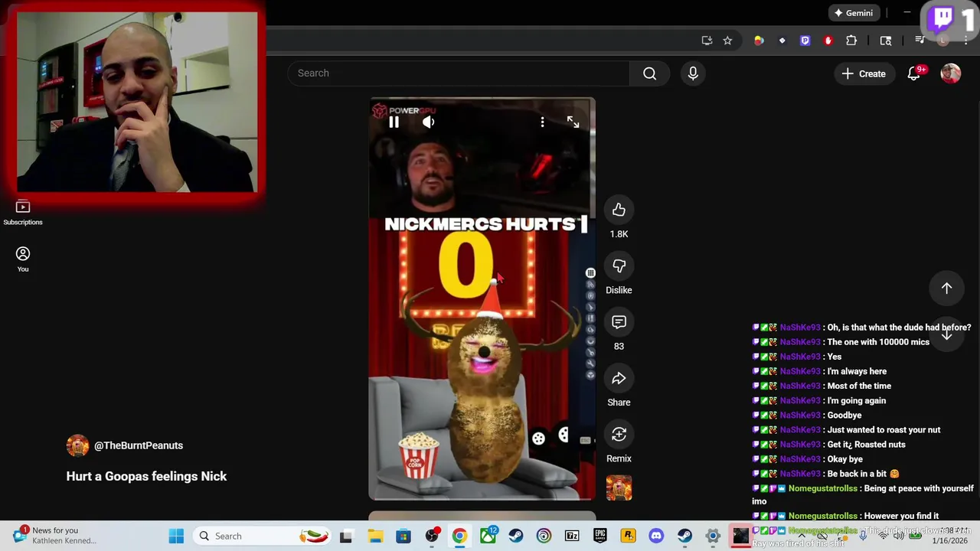The image size is (980, 551).
Task: Open the Create menu
Action: pyautogui.click(x=864, y=73)
